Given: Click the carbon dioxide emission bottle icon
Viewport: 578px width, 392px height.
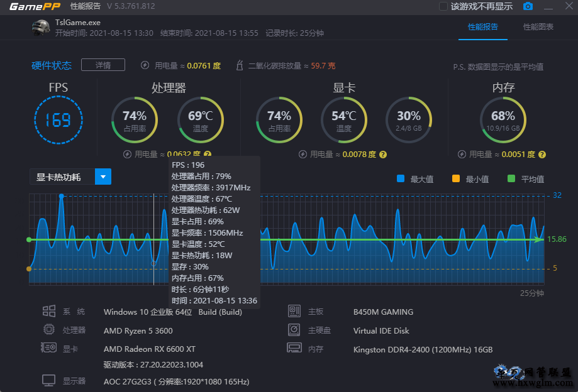Looking at the screenshot, I should click(240, 65).
